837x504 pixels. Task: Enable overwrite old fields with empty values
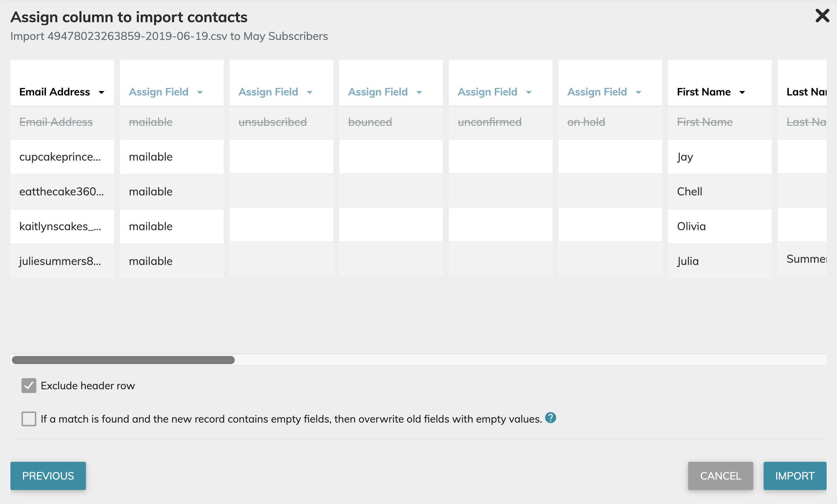29,419
